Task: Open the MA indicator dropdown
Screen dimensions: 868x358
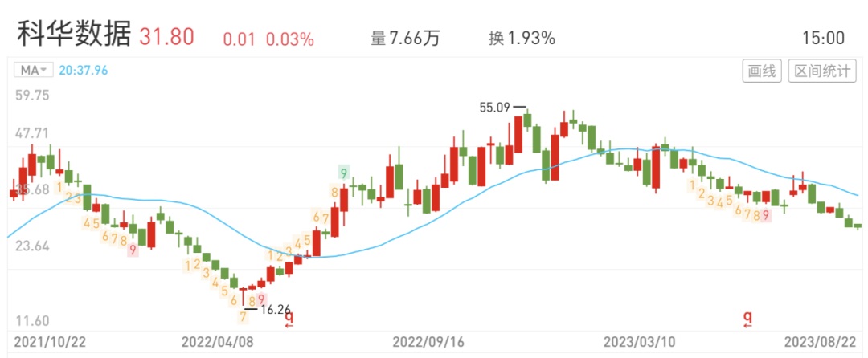Action: 34,70
